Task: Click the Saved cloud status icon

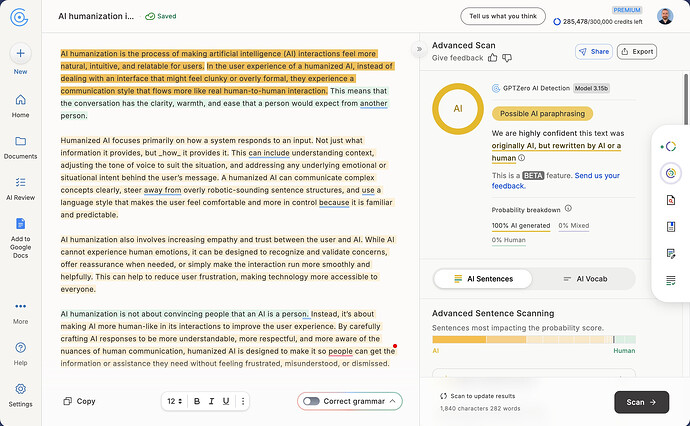Action: [x=150, y=16]
